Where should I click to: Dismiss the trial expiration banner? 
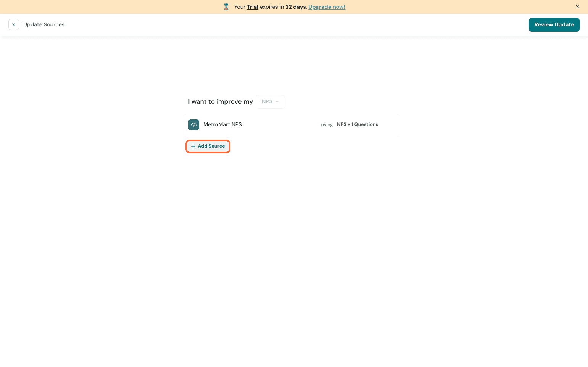coord(577,7)
